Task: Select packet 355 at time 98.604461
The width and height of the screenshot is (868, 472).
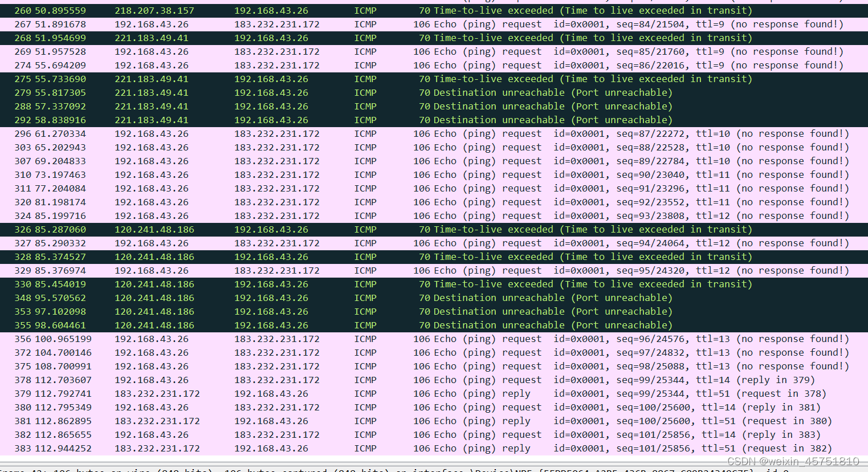Action: click(434, 325)
